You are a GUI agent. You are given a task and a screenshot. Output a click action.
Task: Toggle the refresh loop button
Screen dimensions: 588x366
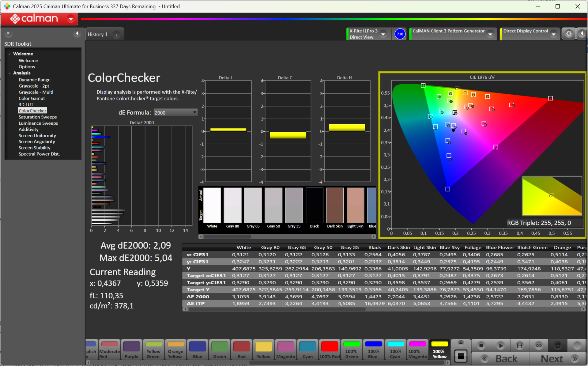click(557, 345)
